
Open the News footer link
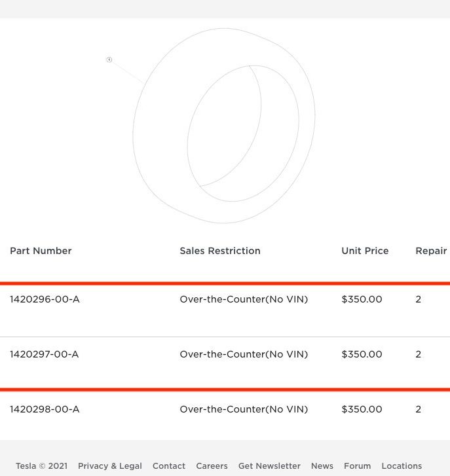click(x=322, y=466)
